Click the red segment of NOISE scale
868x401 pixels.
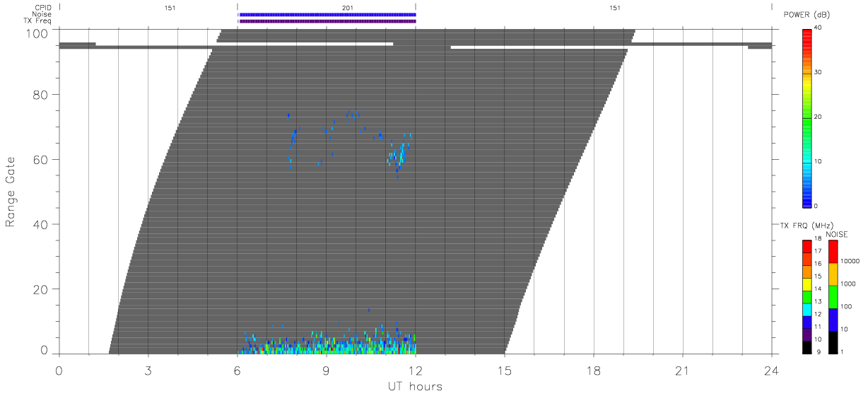[833, 252]
